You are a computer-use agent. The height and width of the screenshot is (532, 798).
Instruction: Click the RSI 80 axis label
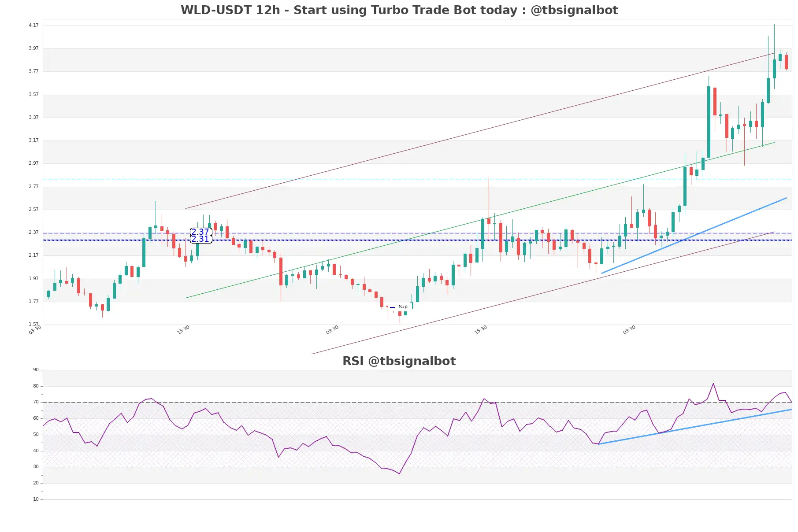click(36, 386)
